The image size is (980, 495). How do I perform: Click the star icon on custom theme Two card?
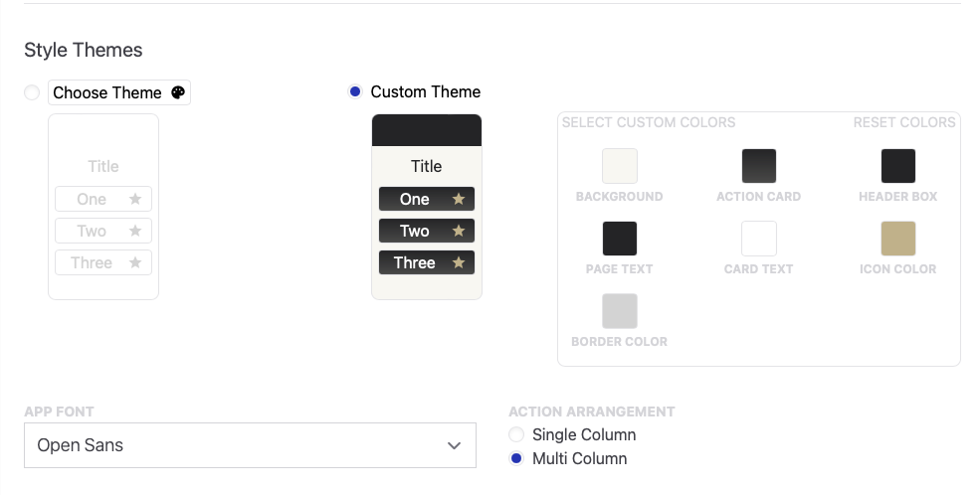[459, 231]
